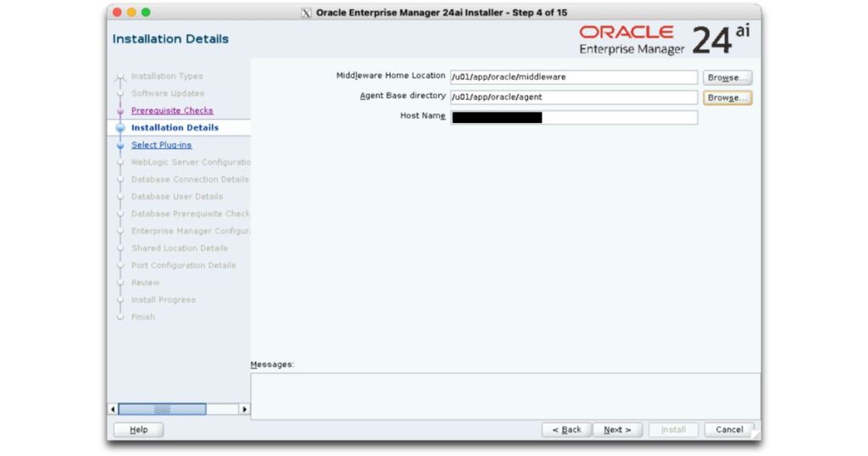868x456 pixels.
Task: Click the Middleware Home Location label
Action: pos(390,75)
